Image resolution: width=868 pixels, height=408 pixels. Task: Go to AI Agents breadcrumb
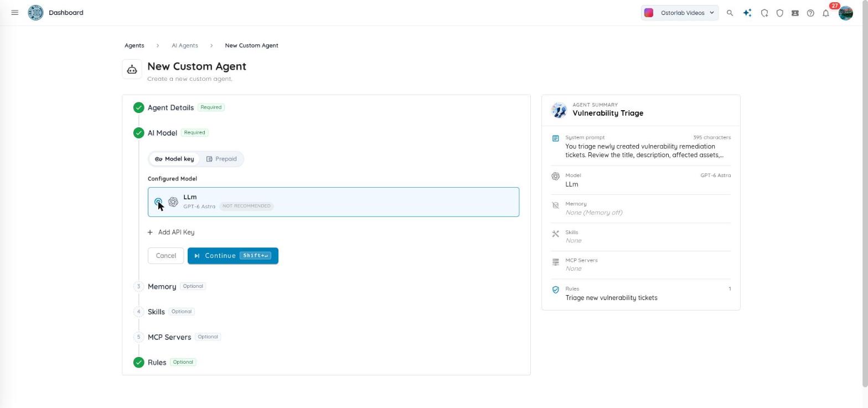[184, 45]
